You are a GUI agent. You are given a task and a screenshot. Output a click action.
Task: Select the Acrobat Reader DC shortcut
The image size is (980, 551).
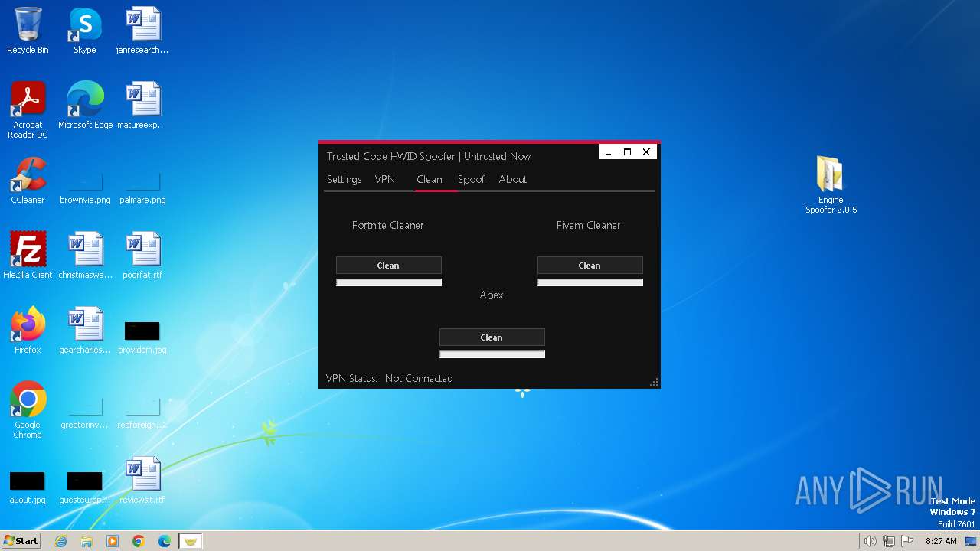tap(28, 111)
